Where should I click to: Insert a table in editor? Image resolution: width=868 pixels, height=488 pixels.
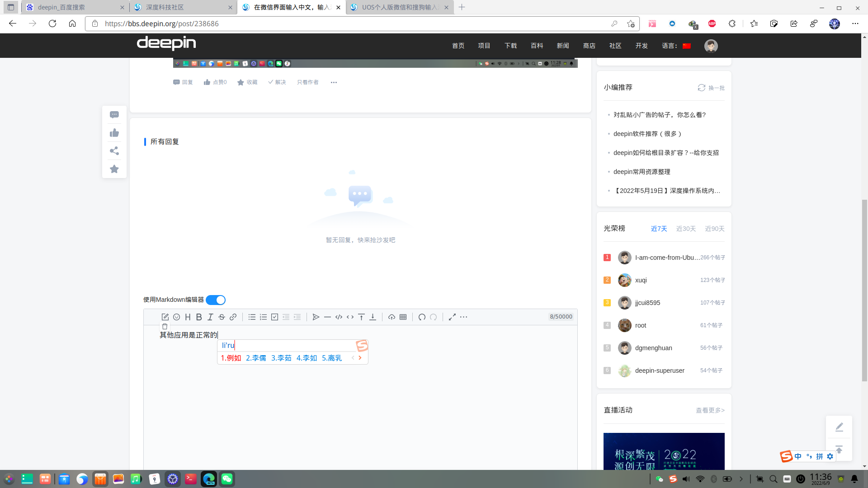[403, 317]
